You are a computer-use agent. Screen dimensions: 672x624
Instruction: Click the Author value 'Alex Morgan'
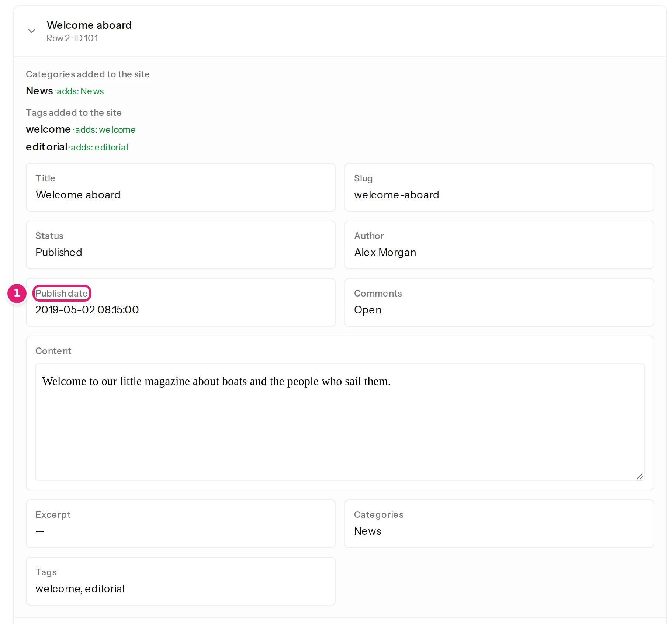pyautogui.click(x=385, y=252)
